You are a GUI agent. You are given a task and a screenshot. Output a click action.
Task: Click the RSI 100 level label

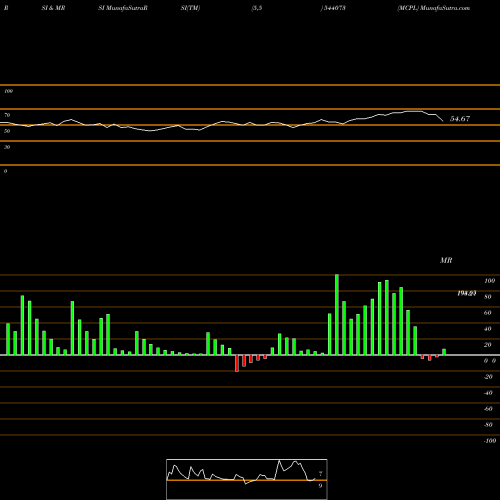(8, 91)
